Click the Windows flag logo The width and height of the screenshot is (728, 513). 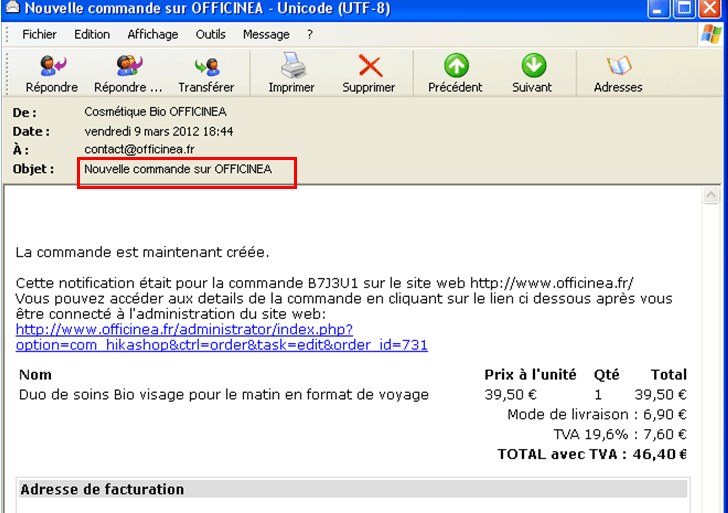[712, 34]
